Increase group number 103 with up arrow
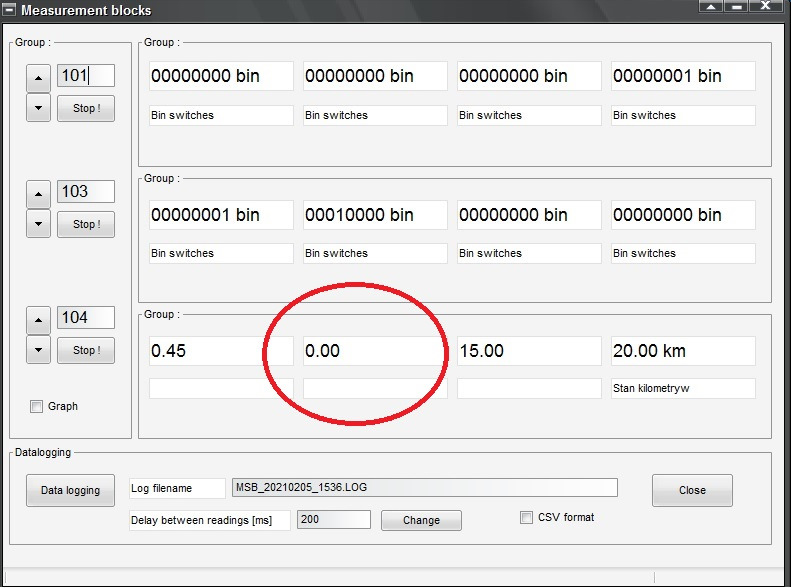791x588 pixels. (x=38, y=194)
